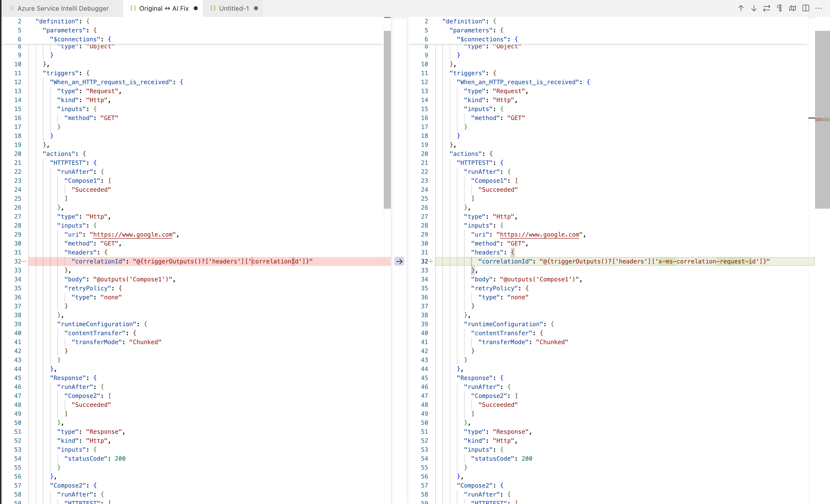830x504 pixels.
Task: Revert the line 32 change using the arrow button
Action: coord(399,261)
